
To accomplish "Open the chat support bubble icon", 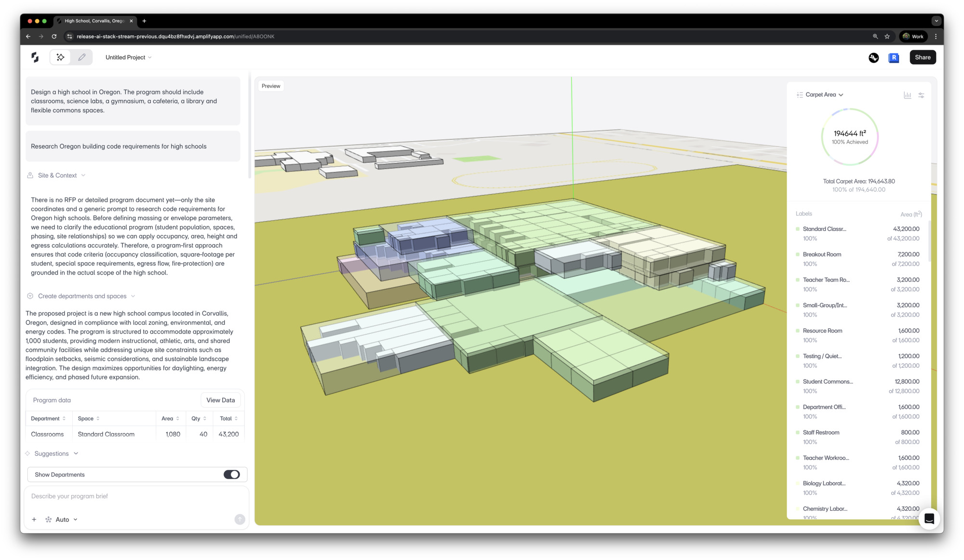I will click(x=929, y=519).
